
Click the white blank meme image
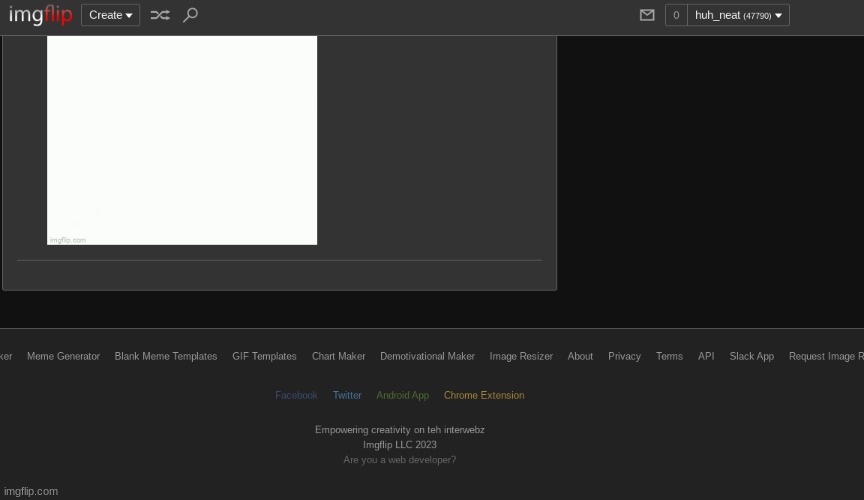182,140
